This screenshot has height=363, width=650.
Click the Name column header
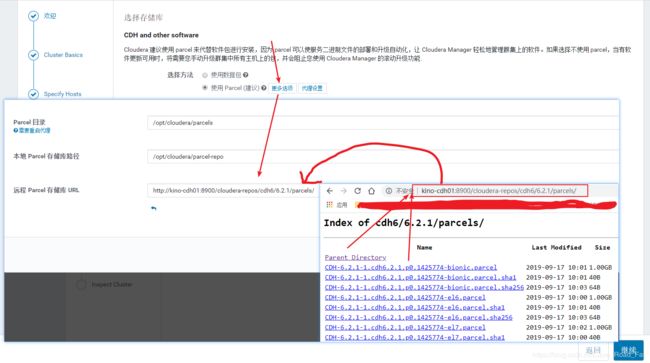[x=424, y=247]
